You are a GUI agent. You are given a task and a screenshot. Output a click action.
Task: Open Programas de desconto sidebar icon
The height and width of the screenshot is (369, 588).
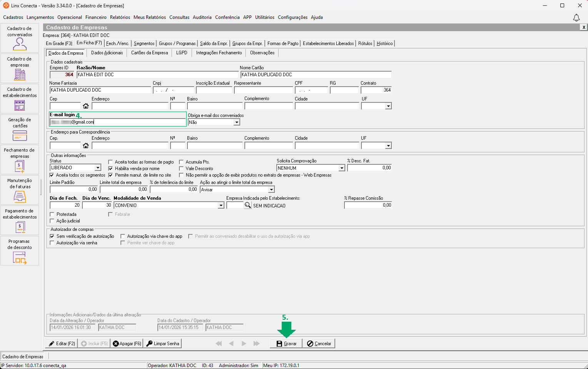20,250
